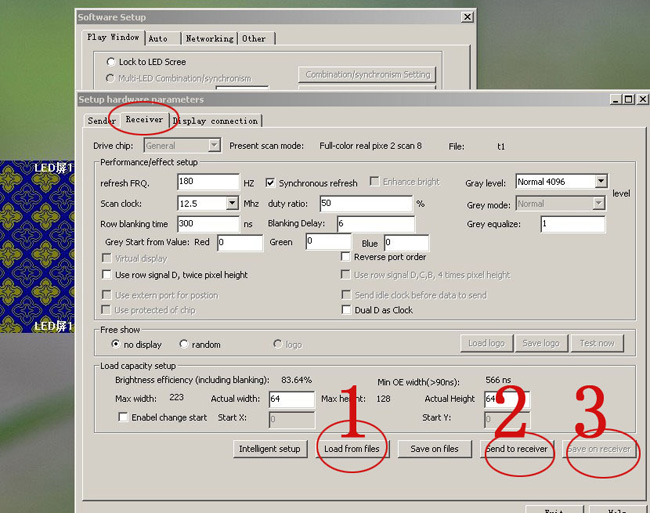Click the Row blanking time field

(x=207, y=224)
